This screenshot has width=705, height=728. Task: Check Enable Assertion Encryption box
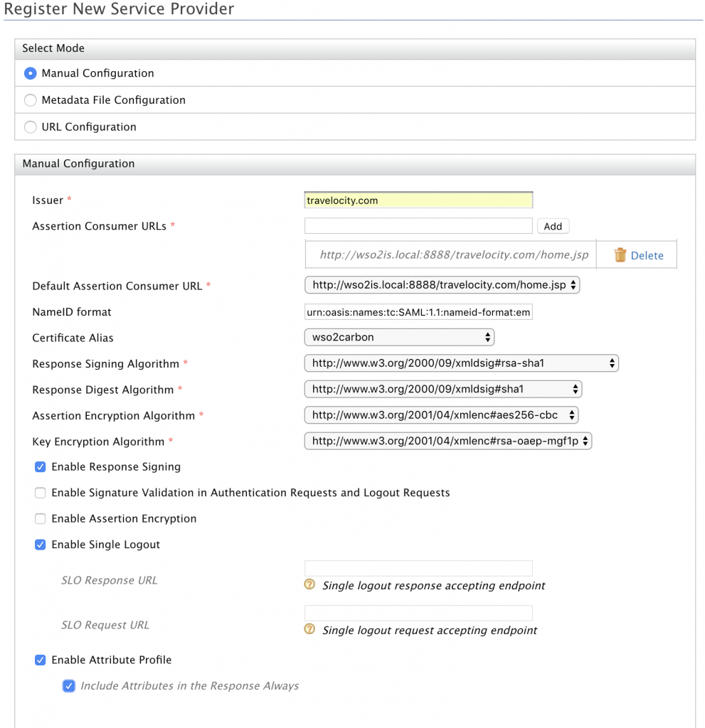tap(41, 519)
